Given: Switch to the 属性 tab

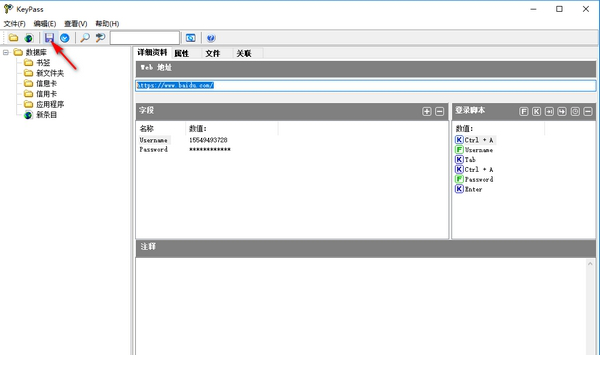Looking at the screenshot, I should click(182, 53).
